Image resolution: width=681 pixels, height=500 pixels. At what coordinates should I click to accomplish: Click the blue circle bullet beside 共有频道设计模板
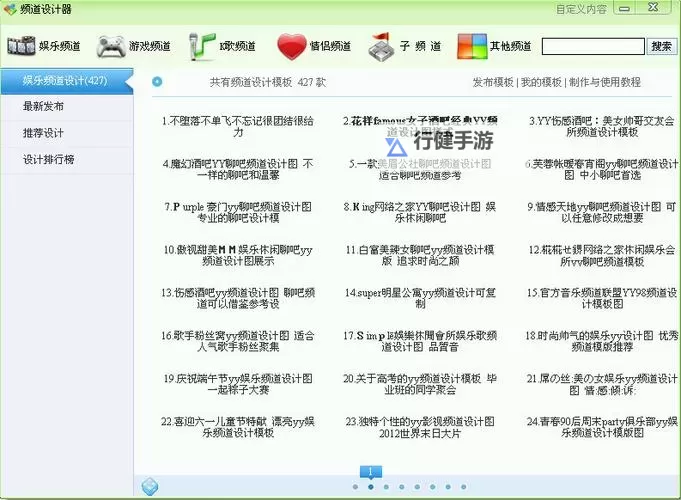click(x=157, y=82)
